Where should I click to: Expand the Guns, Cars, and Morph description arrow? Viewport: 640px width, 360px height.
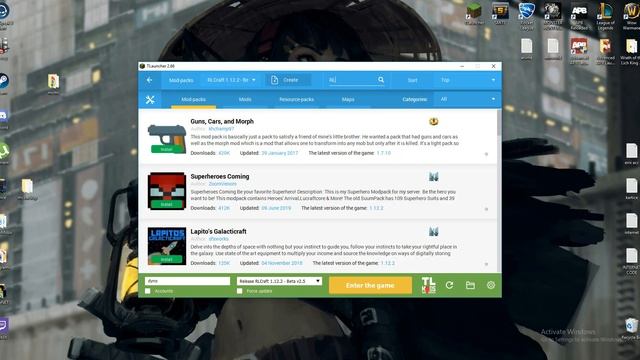[x=486, y=154]
